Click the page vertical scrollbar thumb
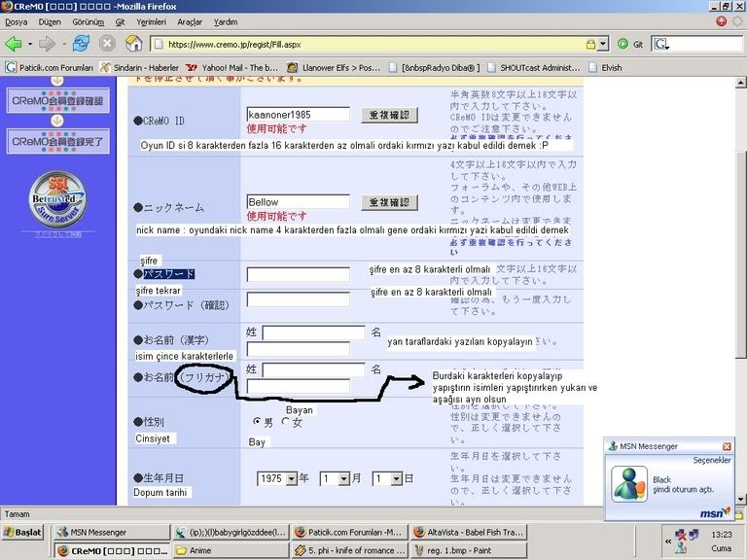The height and width of the screenshot is (560, 747). (x=741, y=255)
